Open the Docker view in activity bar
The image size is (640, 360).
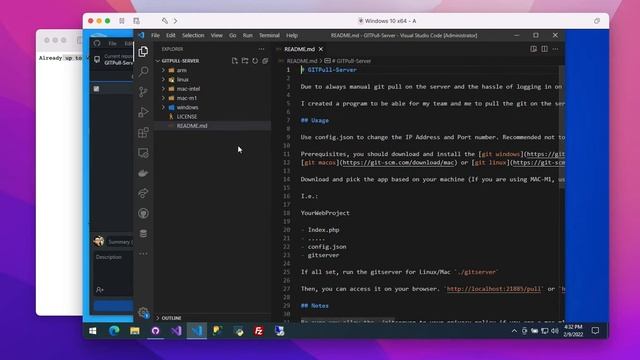click(x=143, y=173)
